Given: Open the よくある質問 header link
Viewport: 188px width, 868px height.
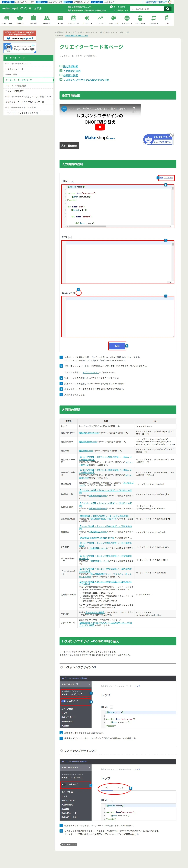Looking at the screenshot, I should [117, 7].
